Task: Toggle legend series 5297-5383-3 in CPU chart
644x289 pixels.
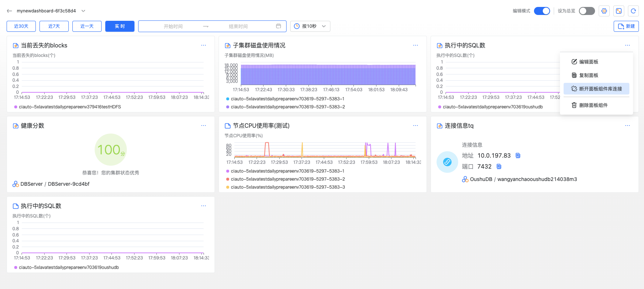Action: (x=288, y=187)
